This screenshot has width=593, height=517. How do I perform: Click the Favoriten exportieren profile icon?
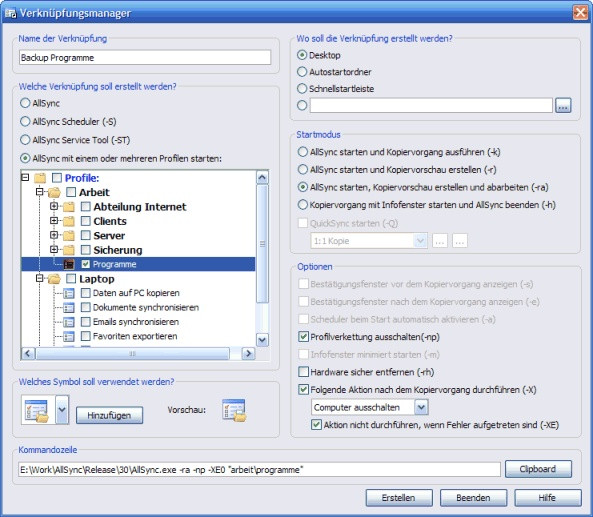pos(69,336)
